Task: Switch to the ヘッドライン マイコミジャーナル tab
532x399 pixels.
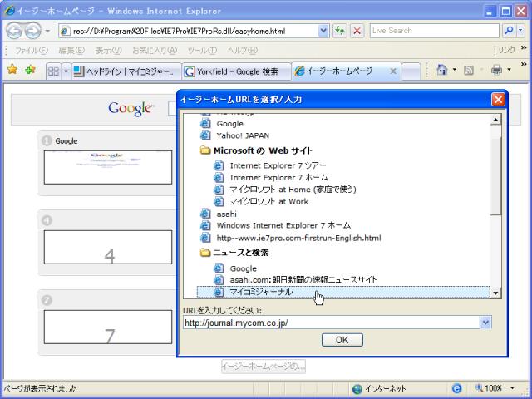Action: 126,71
